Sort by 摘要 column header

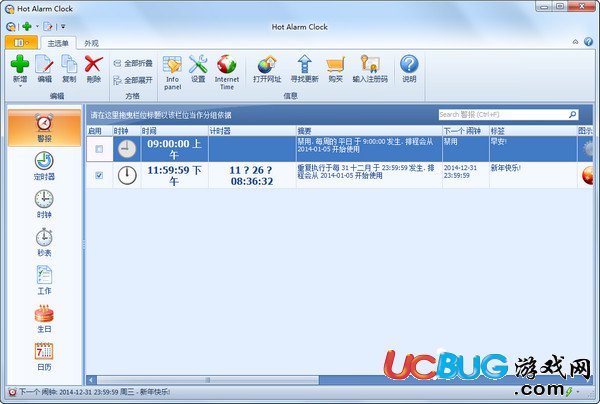click(369, 131)
